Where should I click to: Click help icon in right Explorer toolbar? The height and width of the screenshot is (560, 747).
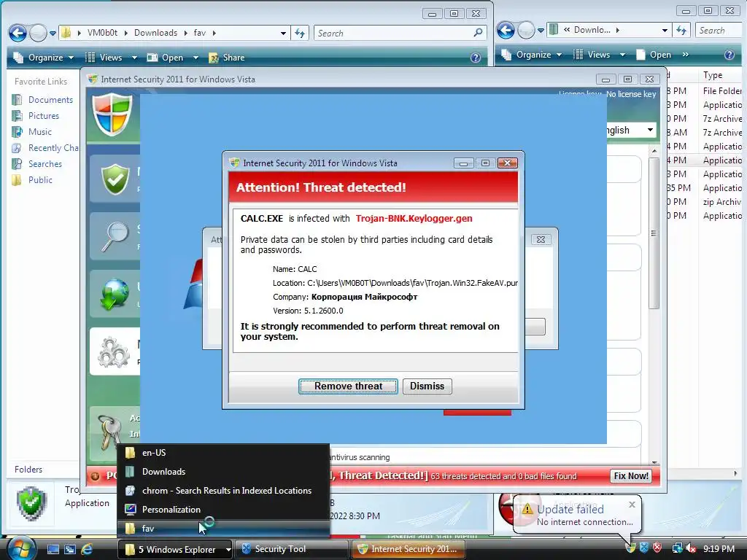pyautogui.click(x=729, y=55)
